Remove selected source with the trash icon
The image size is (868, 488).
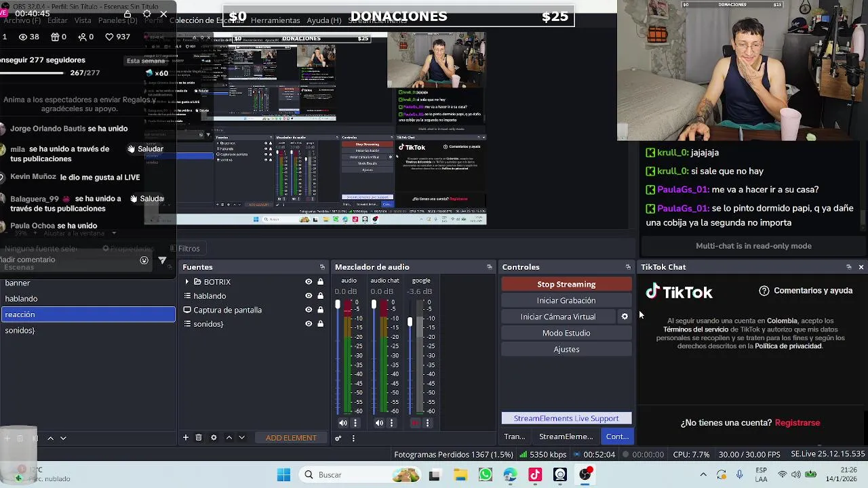[199, 438]
